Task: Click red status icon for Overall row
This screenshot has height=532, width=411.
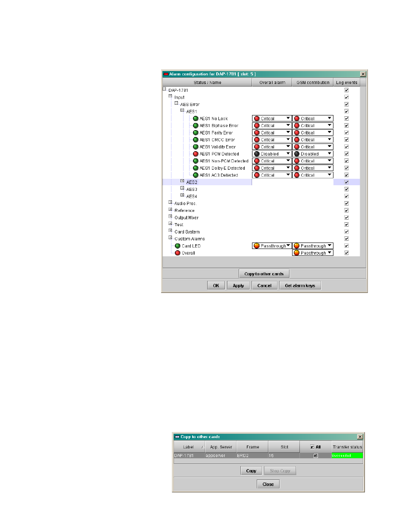Action: click(x=177, y=253)
